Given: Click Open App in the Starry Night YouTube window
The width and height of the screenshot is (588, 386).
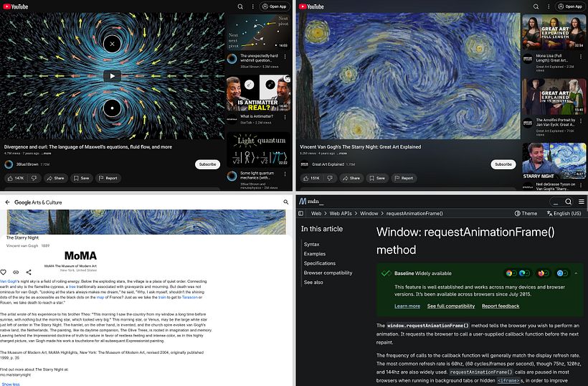Looking at the screenshot, I should (570, 6).
